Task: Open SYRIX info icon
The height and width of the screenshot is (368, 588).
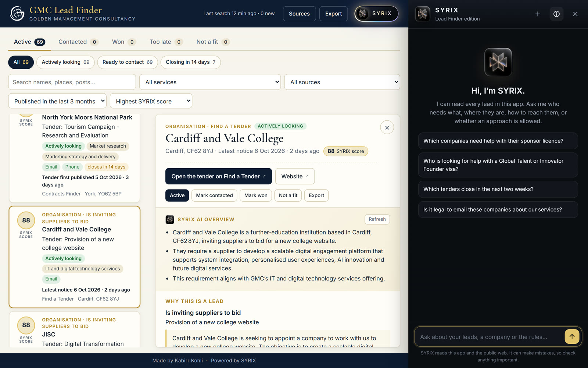Action: coord(556,14)
